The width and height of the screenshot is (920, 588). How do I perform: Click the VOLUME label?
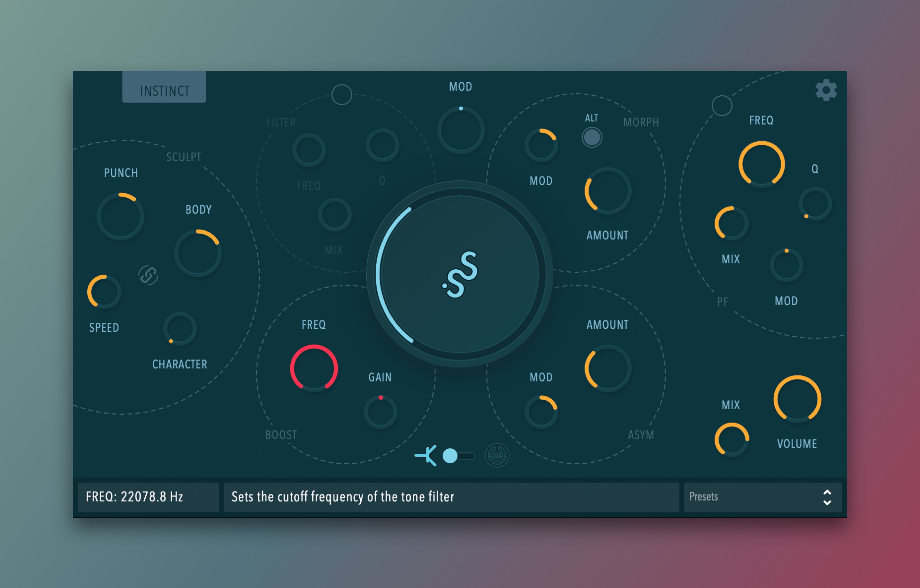point(797,444)
